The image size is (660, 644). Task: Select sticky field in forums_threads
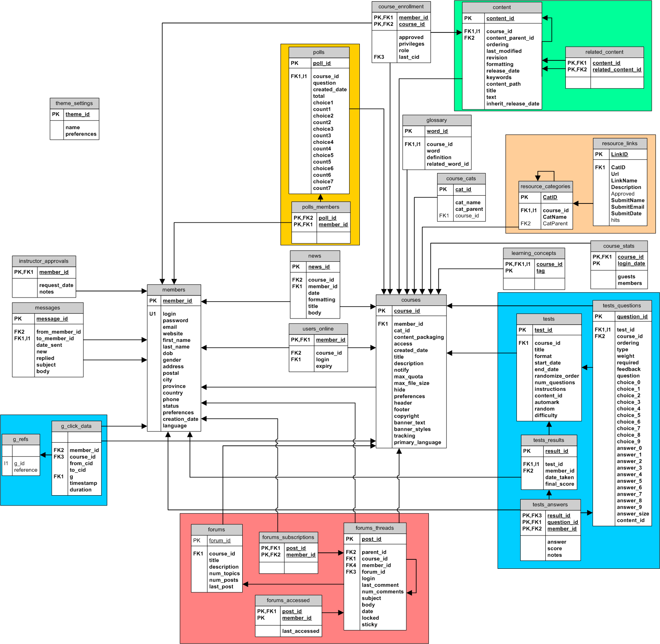[x=369, y=625]
